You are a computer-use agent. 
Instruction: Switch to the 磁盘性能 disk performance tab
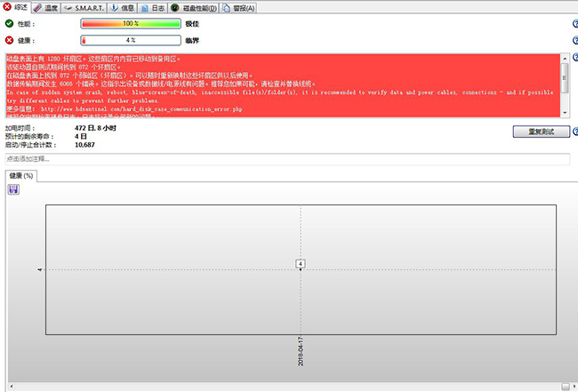pyautogui.click(x=192, y=7)
